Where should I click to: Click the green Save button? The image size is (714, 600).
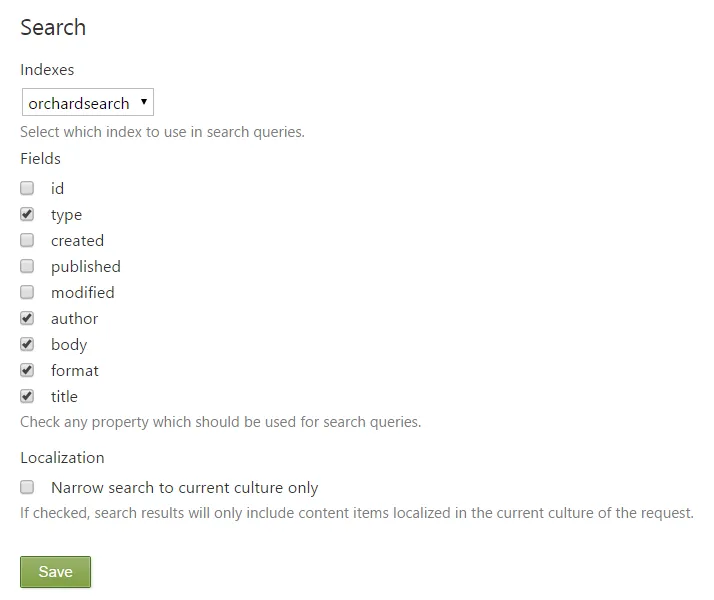(55, 572)
